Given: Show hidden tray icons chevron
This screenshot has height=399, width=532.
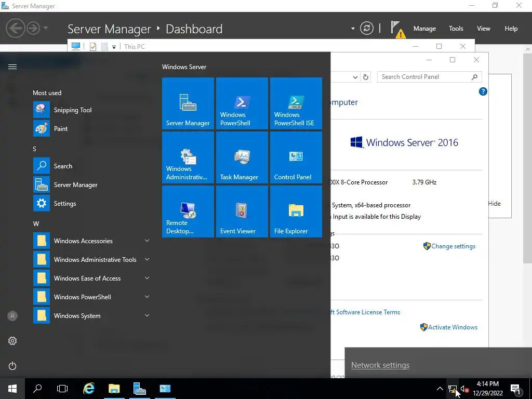Looking at the screenshot, I should point(440,389).
